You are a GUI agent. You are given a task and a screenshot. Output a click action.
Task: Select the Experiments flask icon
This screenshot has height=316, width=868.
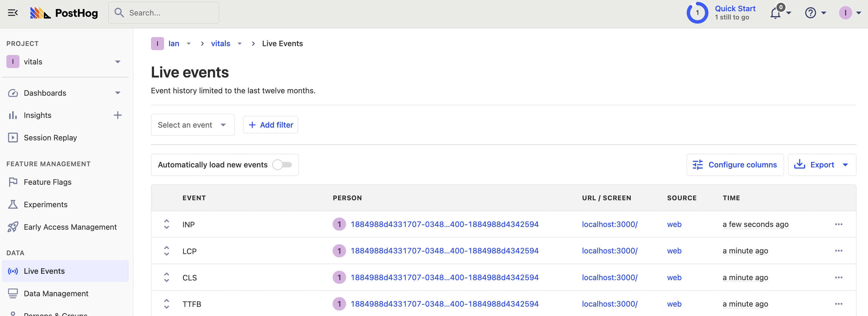point(13,204)
